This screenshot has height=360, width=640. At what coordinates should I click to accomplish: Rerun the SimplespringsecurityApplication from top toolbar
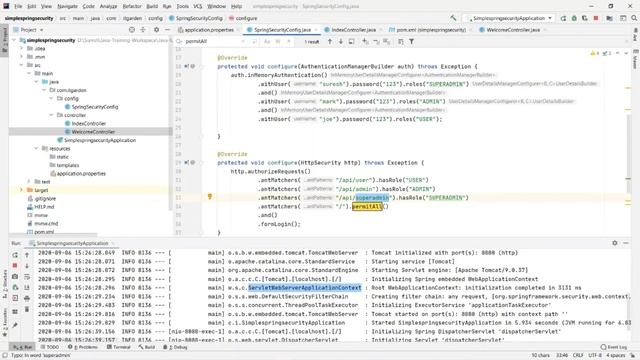point(563,18)
